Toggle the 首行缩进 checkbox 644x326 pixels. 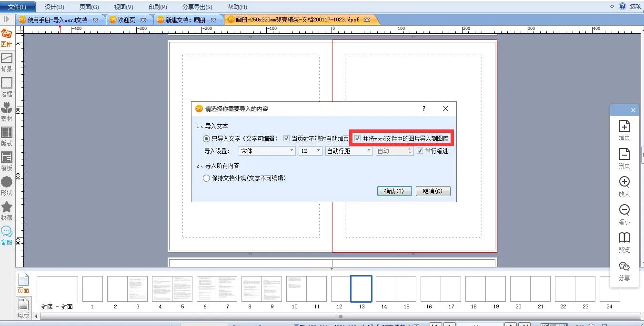click(x=420, y=151)
